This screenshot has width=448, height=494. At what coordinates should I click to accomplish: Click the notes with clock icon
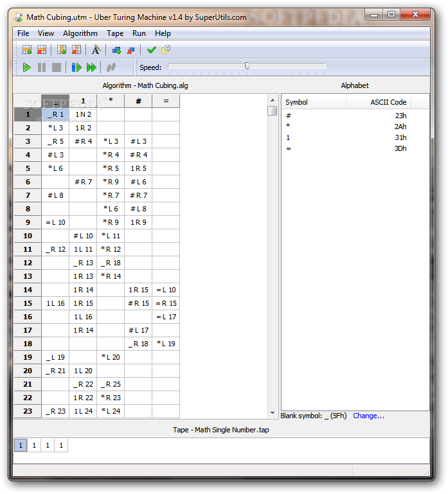click(x=166, y=49)
